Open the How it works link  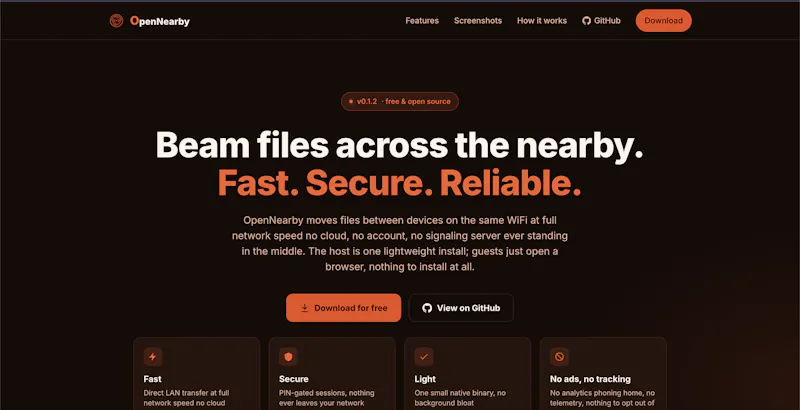(542, 21)
